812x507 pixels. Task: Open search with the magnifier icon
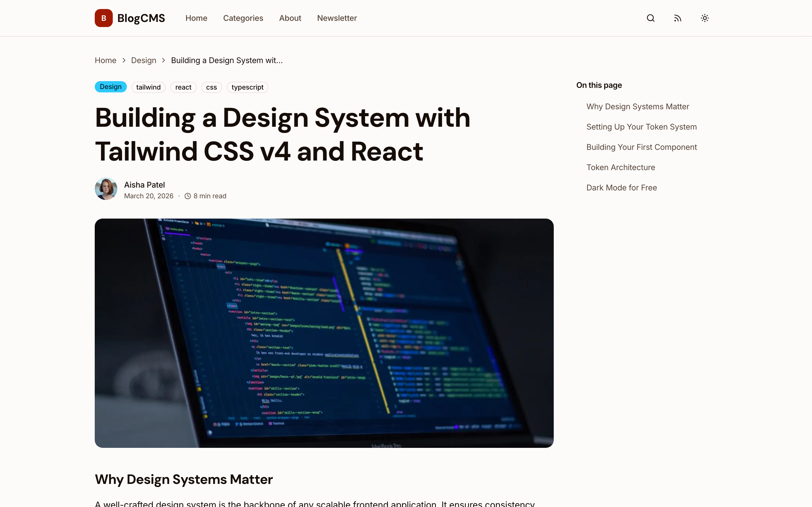[650, 18]
